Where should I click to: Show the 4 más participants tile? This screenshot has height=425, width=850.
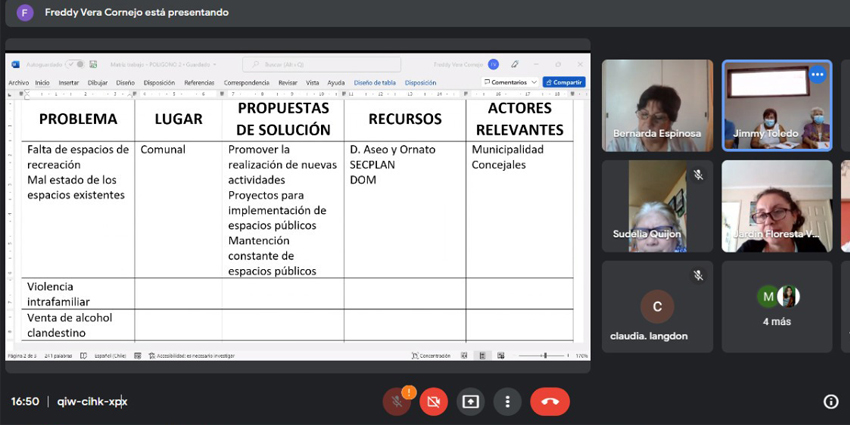coord(777,306)
